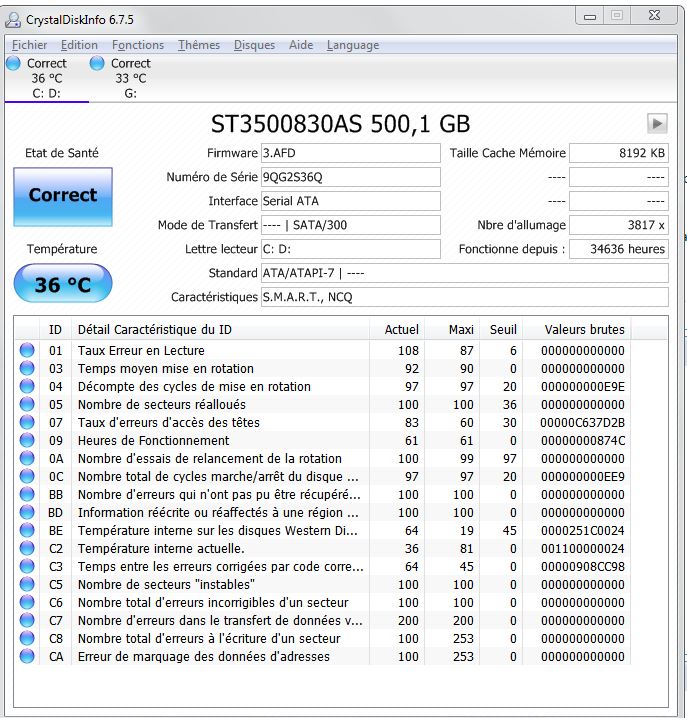Select the 'Température interne actuelle.' row text
The image size is (687, 718).
tap(161, 549)
